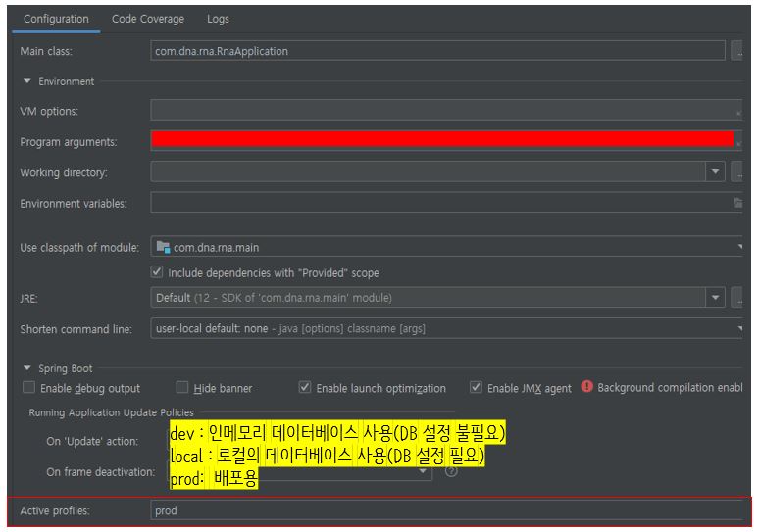Screen dimensions: 759x532
Task: Browse for a Working directory
Action: point(736,171)
